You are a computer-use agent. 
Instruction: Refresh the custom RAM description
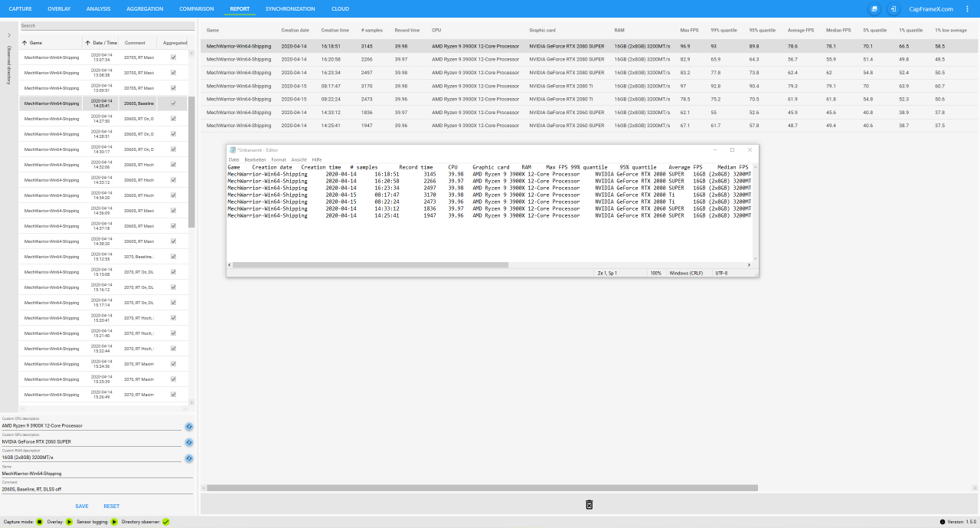(x=189, y=458)
